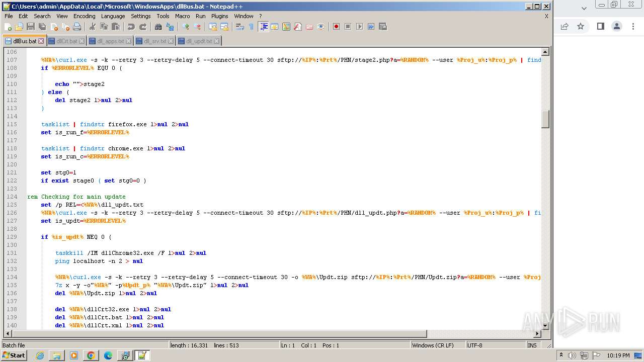The height and width of the screenshot is (362, 644).
Task: Undo the last edit
Action: [x=131, y=27]
